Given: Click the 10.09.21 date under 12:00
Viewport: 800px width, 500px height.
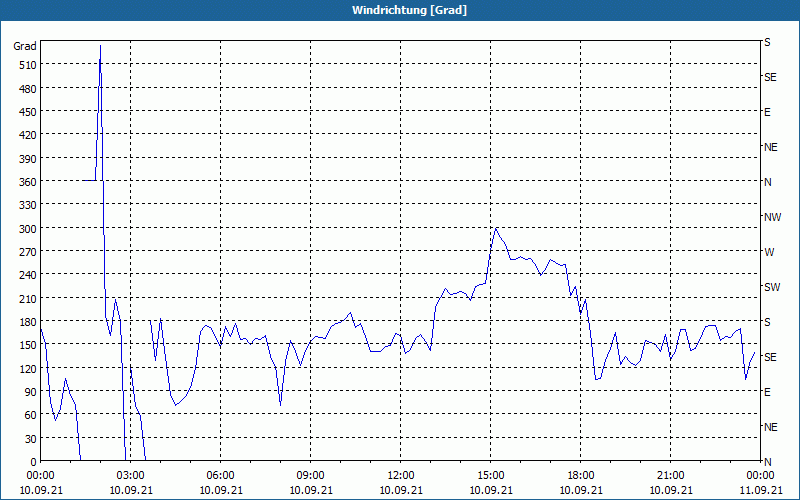Looking at the screenshot, I should 401,490.
